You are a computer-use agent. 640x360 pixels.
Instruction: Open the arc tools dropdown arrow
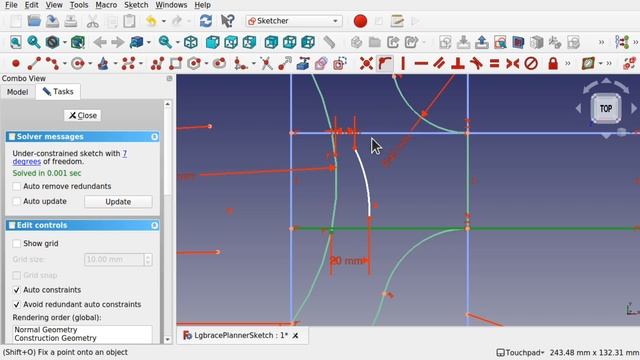pos(64,63)
